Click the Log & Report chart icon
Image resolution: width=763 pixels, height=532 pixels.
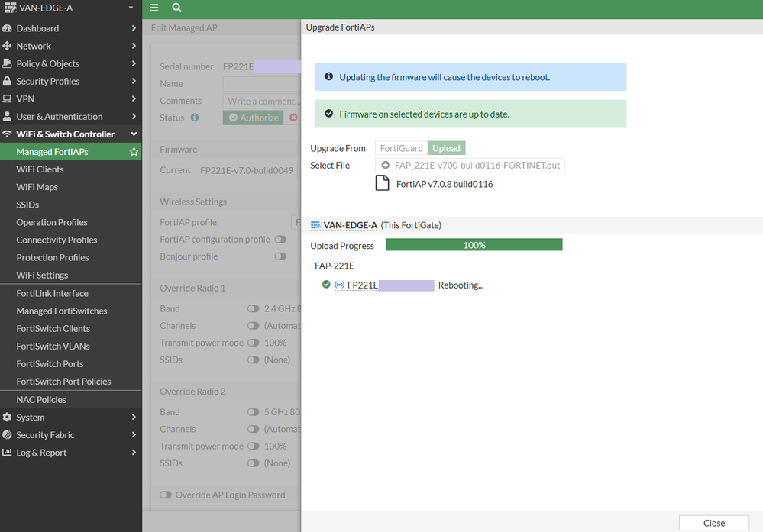click(7, 453)
